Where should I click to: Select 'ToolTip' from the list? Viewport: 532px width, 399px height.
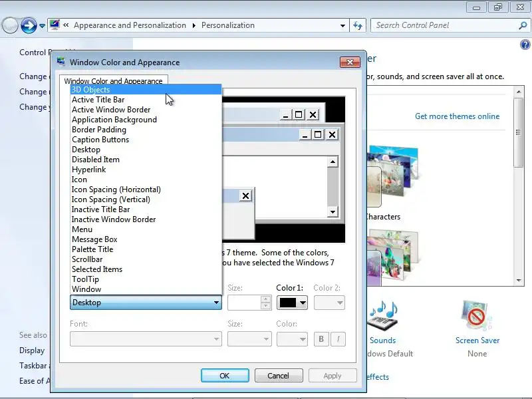(146, 279)
